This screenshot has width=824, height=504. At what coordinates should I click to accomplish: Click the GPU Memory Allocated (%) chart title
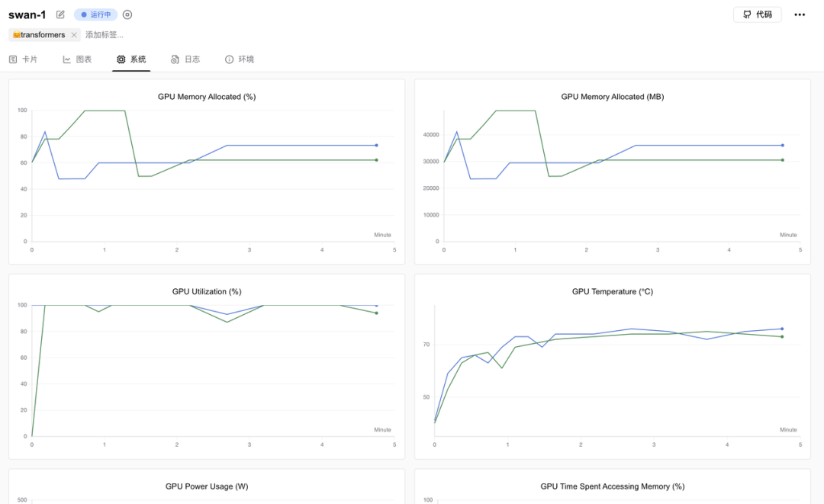coord(207,97)
